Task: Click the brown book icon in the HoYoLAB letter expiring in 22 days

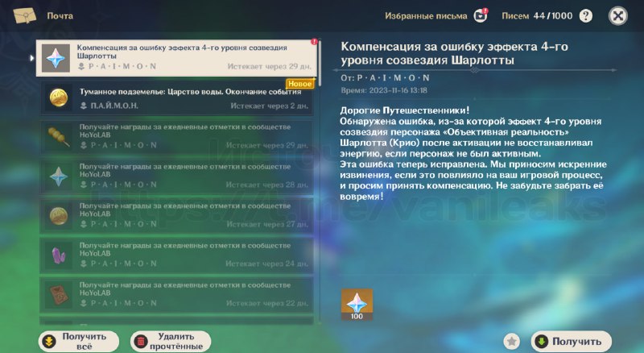Action: 58,295
